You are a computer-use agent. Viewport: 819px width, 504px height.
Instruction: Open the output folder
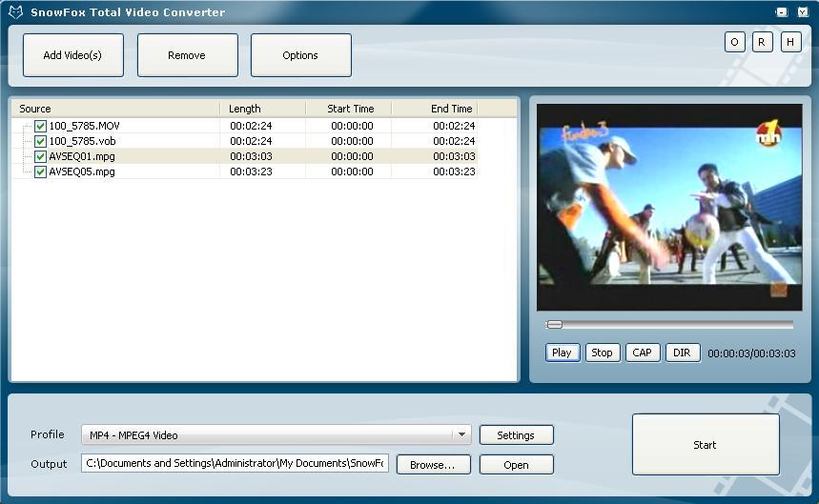click(x=516, y=465)
